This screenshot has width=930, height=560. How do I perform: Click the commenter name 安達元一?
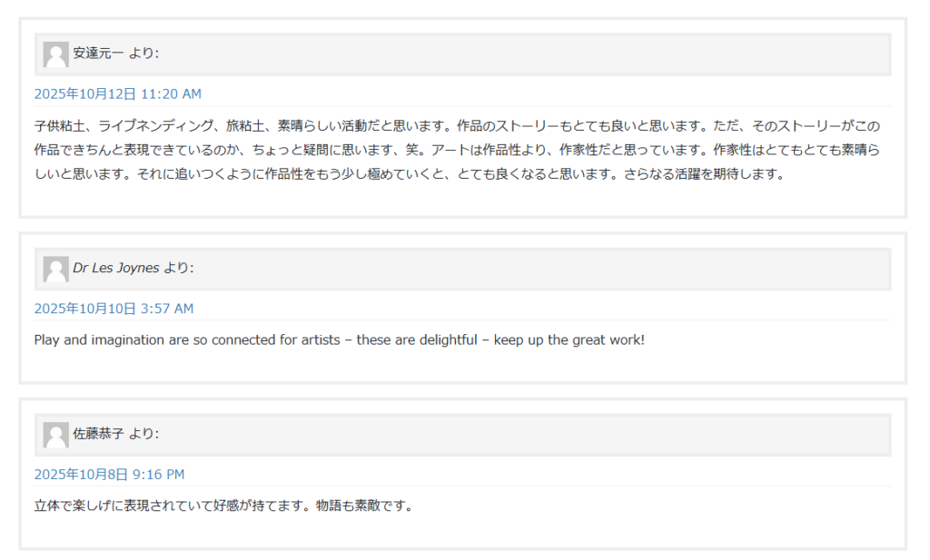tap(98, 54)
